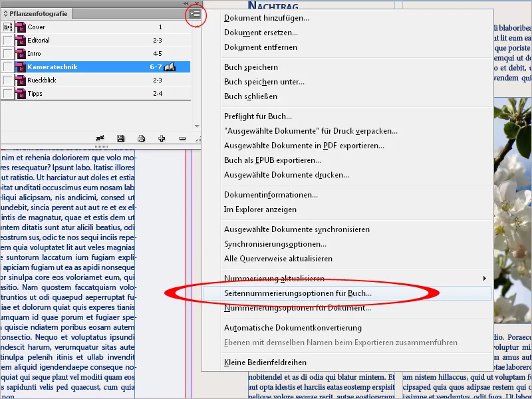Choose Im Explorer anzeigen

pos(260,209)
